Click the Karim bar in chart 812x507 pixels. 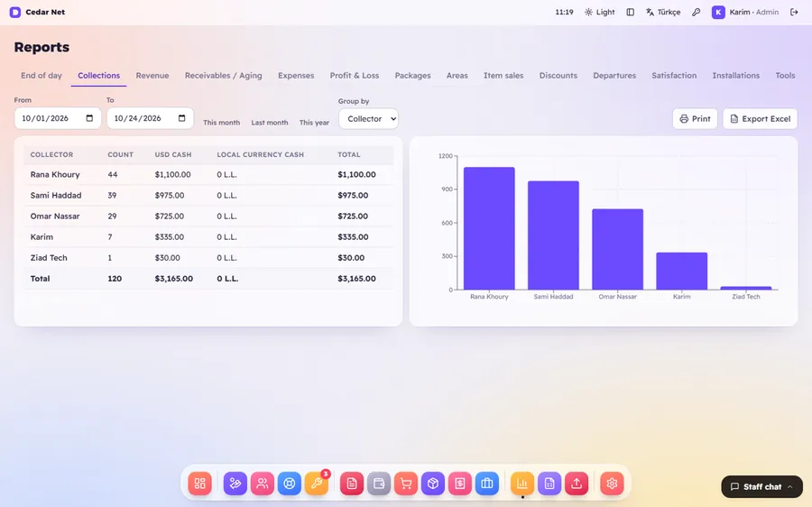pyautogui.click(x=681, y=271)
